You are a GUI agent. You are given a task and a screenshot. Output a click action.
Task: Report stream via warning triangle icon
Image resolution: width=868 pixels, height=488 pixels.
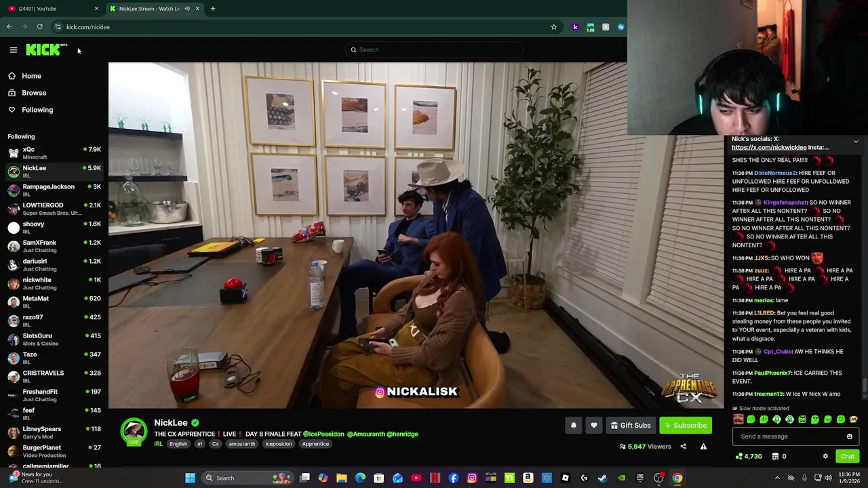[x=703, y=447]
